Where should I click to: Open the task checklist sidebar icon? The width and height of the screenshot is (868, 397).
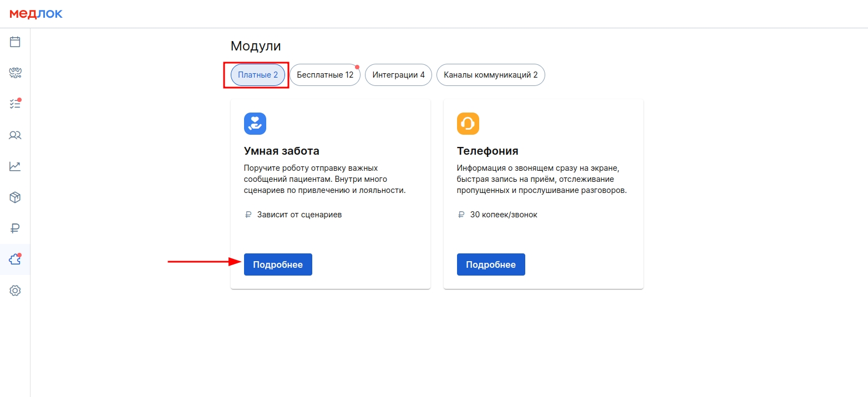tap(15, 104)
